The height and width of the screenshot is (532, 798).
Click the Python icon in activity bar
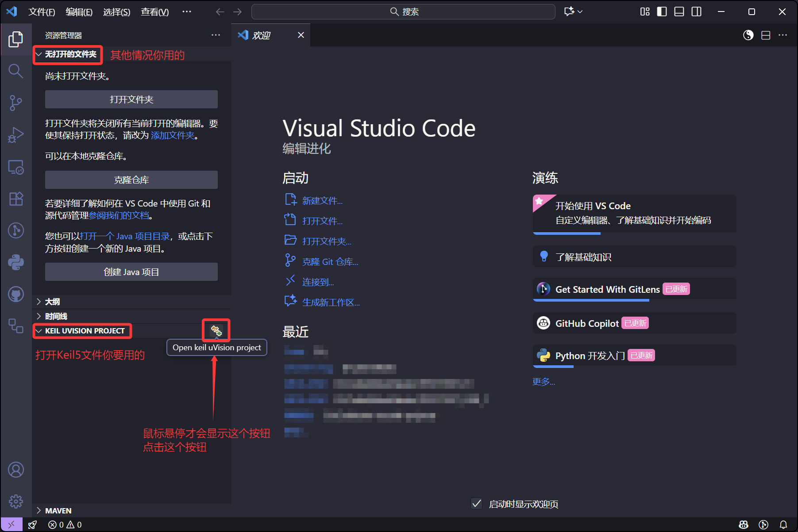tap(16, 262)
